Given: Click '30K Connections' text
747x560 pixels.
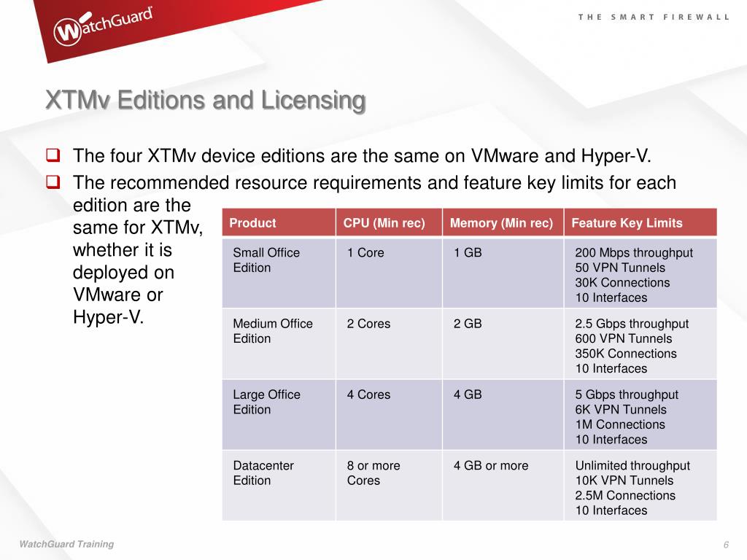Looking at the screenshot, I should click(622, 282).
